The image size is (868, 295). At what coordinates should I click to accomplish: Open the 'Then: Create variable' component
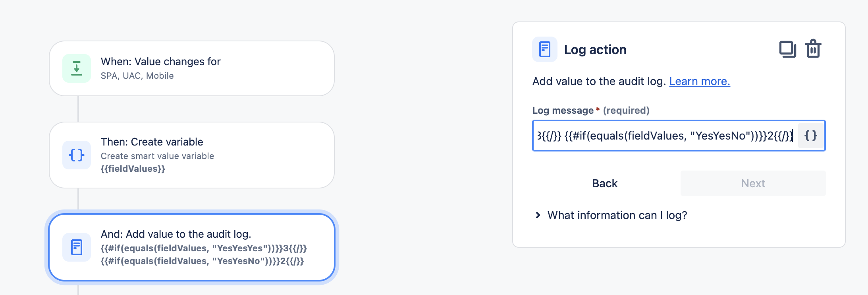(192, 155)
